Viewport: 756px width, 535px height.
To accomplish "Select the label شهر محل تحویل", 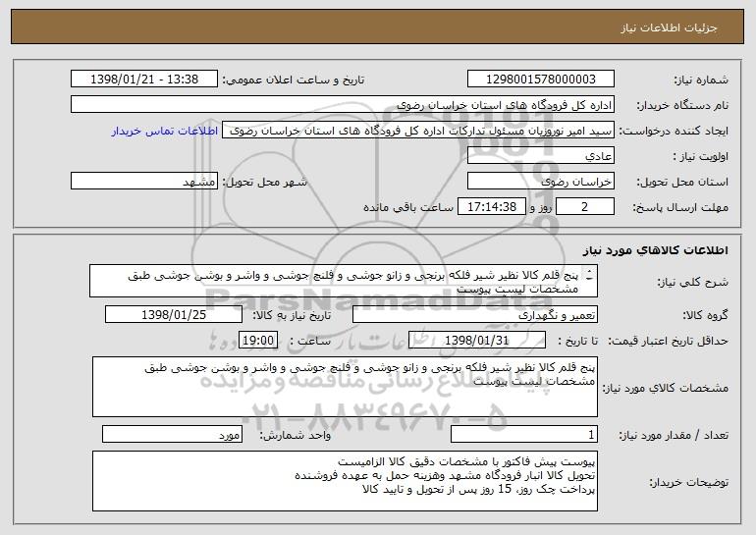I will click(264, 183).
